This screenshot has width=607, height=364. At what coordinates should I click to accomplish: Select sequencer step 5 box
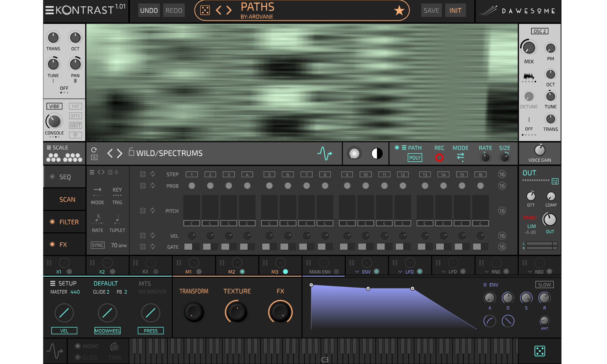tap(269, 174)
